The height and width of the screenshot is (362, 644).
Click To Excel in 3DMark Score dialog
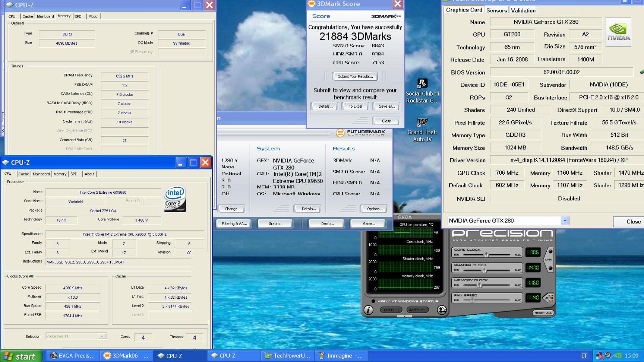click(x=355, y=106)
